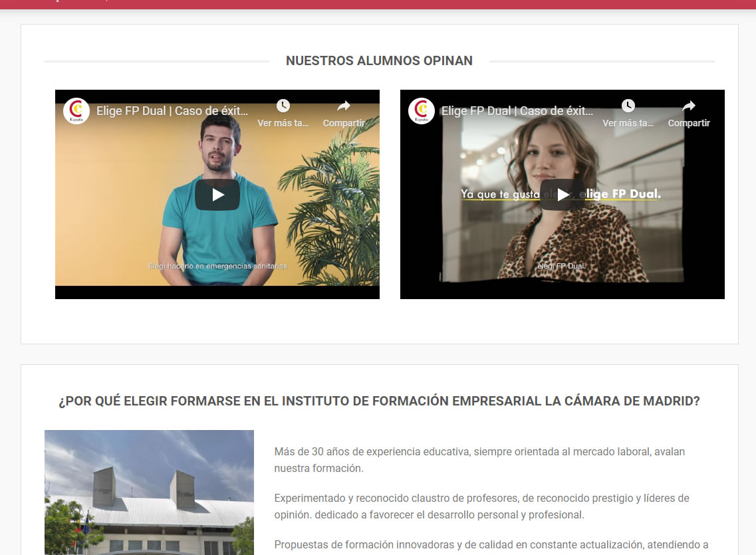Click the Cámara de Madrid building photo
This screenshot has height=555, width=756.
149,493
